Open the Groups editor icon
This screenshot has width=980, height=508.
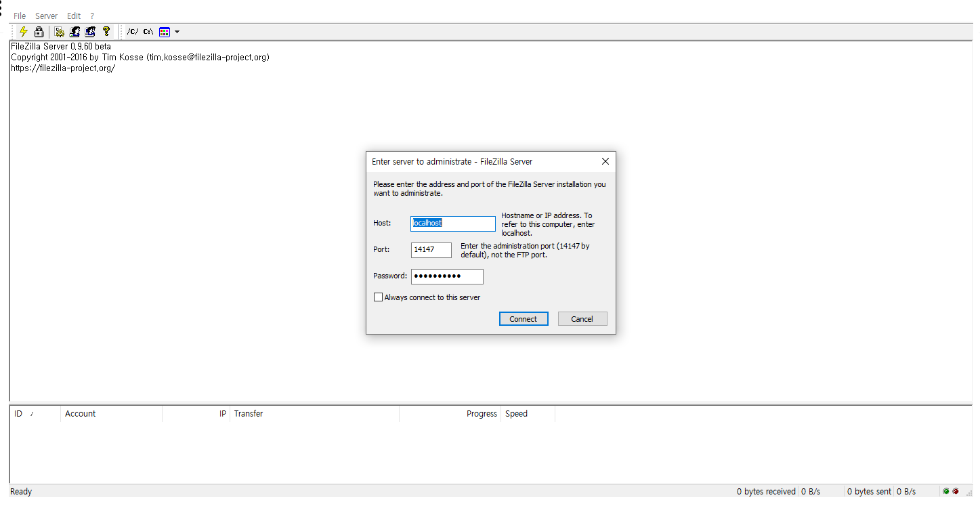point(90,32)
